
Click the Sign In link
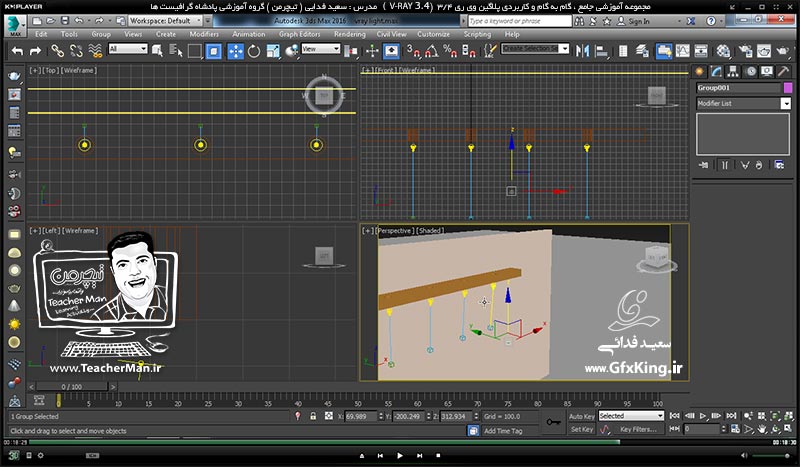click(x=639, y=21)
